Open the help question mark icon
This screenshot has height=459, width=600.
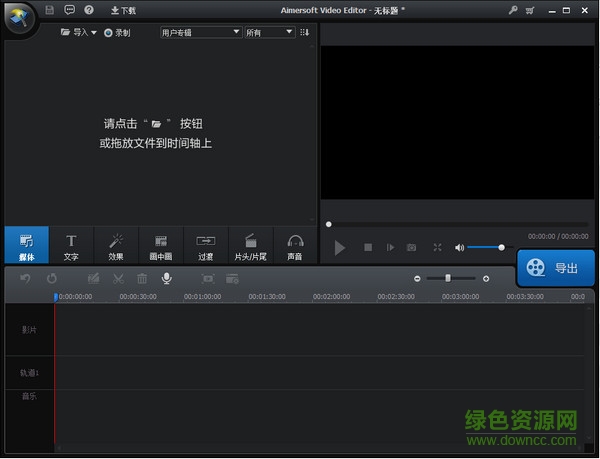pyautogui.click(x=89, y=10)
